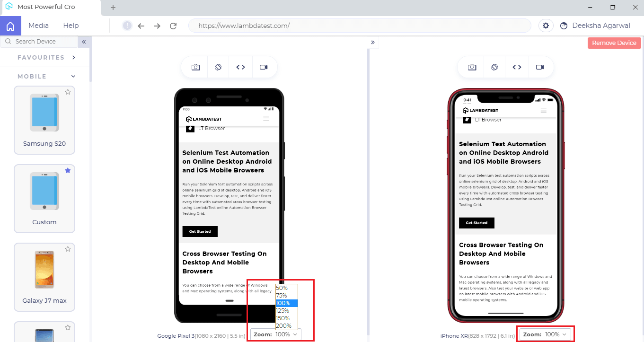Select the home icon in the toolbar
The width and height of the screenshot is (644, 342).
tap(9, 25)
